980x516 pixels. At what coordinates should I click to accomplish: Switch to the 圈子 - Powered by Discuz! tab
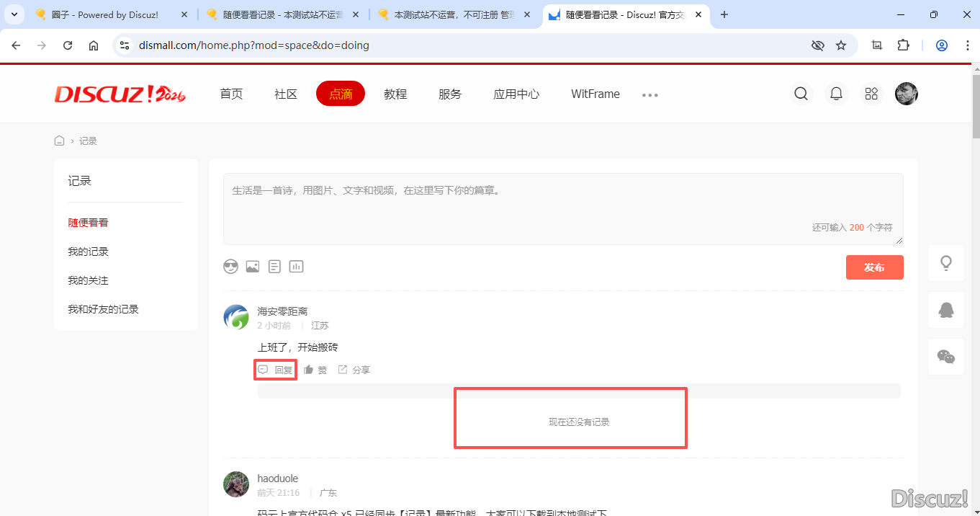104,14
